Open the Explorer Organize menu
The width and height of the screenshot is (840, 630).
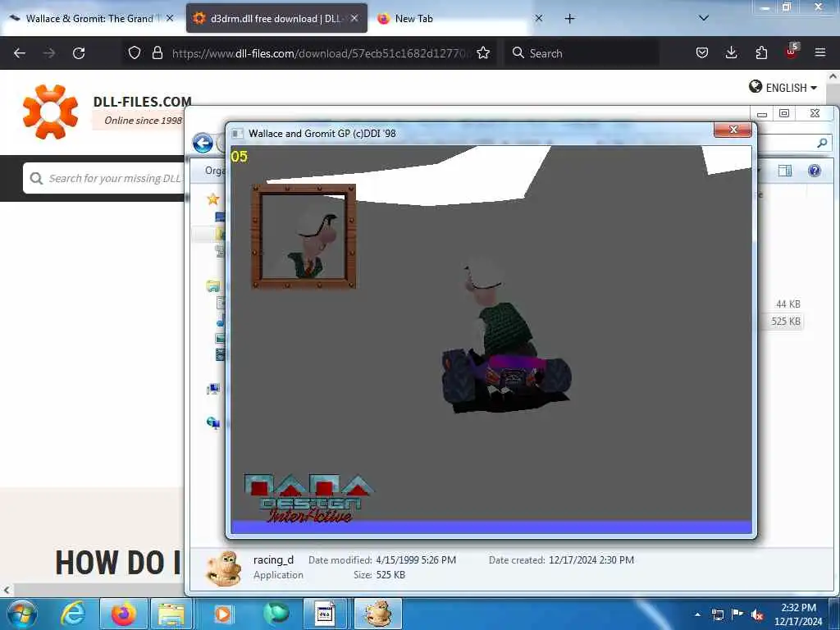coord(215,171)
